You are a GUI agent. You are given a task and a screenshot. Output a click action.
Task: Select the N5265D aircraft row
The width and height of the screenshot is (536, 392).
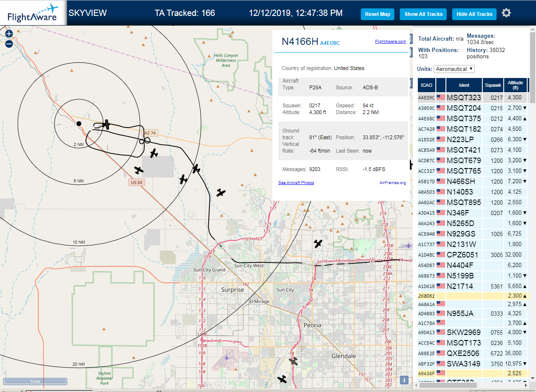pyautogui.click(x=473, y=223)
